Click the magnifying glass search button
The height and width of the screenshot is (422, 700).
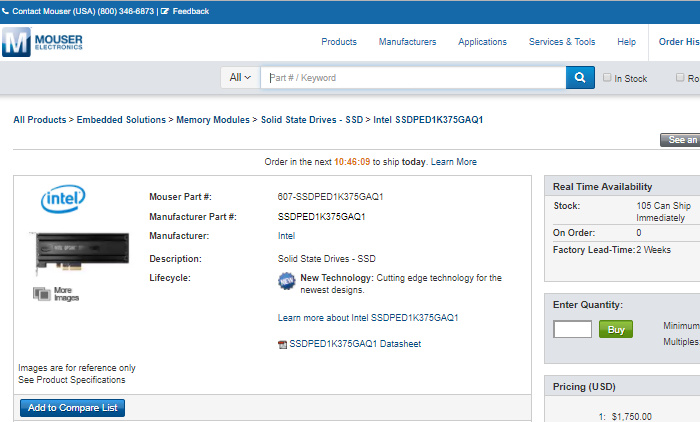pyautogui.click(x=580, y=78)
